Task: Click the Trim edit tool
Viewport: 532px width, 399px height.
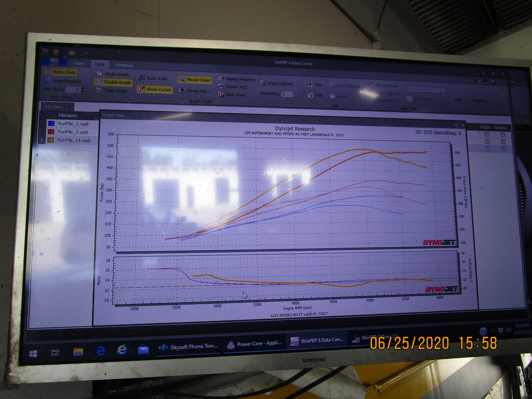Action: click(315, 84)
